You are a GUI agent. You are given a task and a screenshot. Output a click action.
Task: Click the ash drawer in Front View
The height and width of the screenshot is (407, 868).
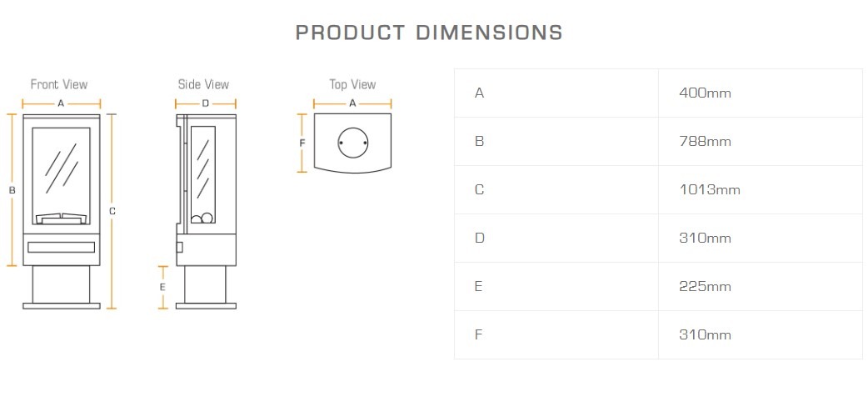(61, 246)
